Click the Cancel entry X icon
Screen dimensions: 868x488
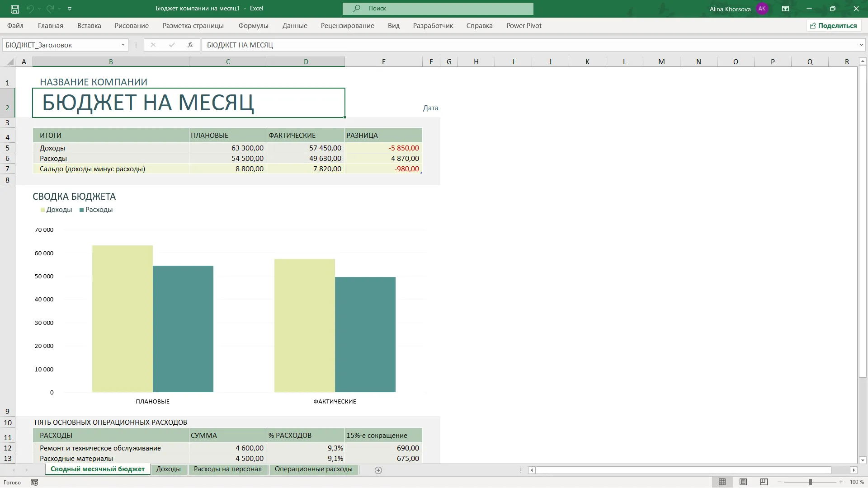[153, 45]
